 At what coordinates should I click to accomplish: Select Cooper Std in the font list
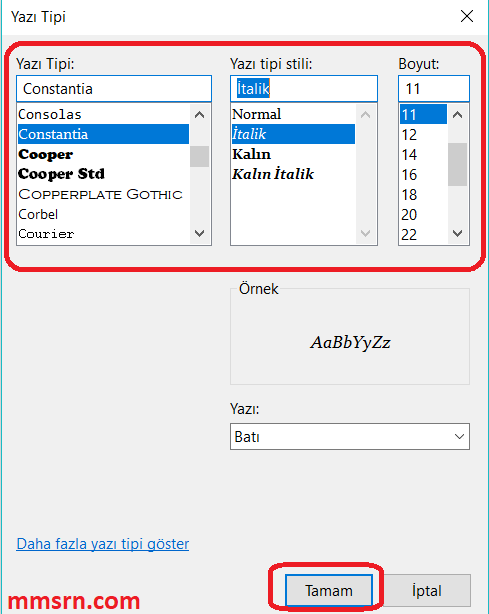click(x=103, y=174)
